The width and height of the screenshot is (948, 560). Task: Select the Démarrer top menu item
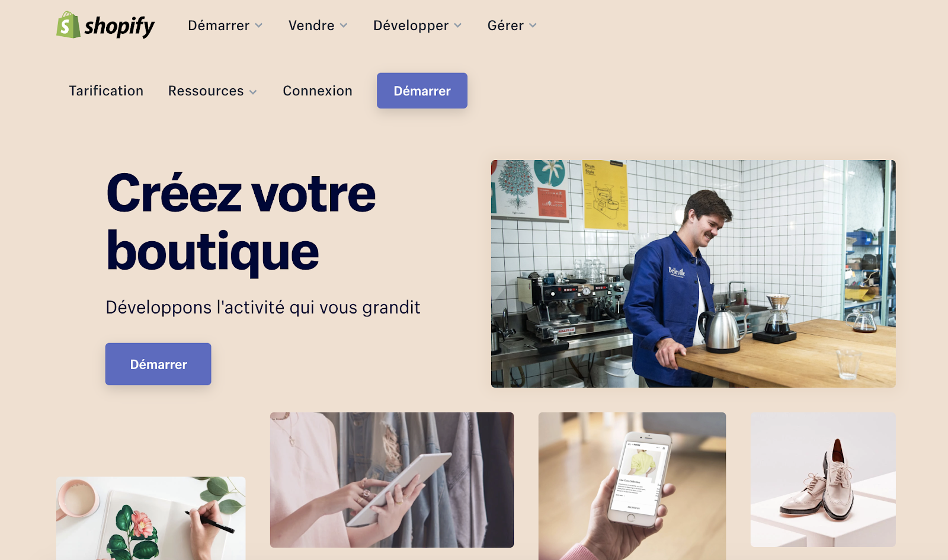pos(219,25)
